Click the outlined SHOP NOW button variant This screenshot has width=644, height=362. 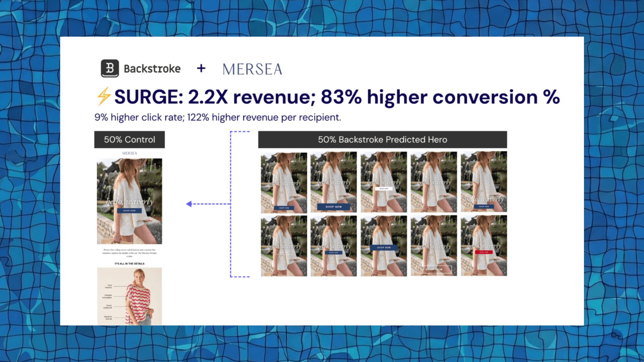pyautogui.click(x=434, y=269)
